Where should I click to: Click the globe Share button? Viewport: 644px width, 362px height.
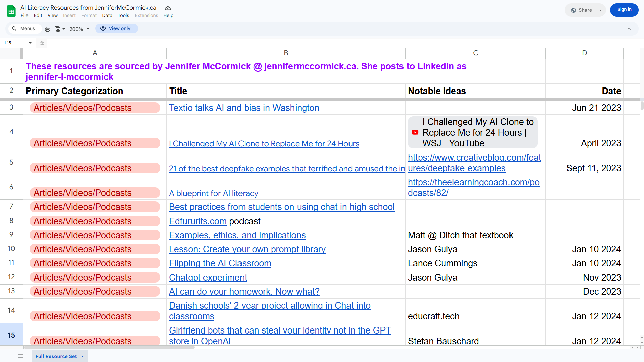[582, 10]
